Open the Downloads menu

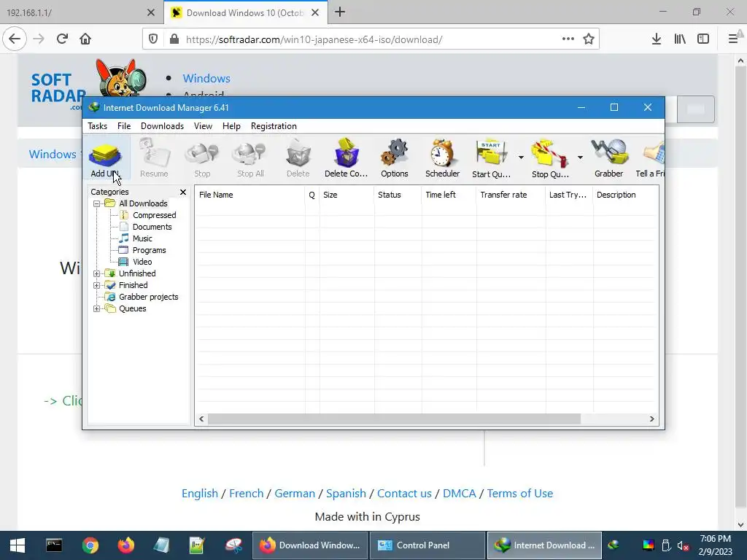tap(162, 126)
